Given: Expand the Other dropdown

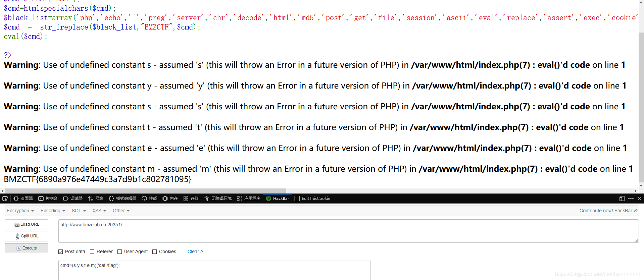Looking at the screenshot, I should [121, 211].
